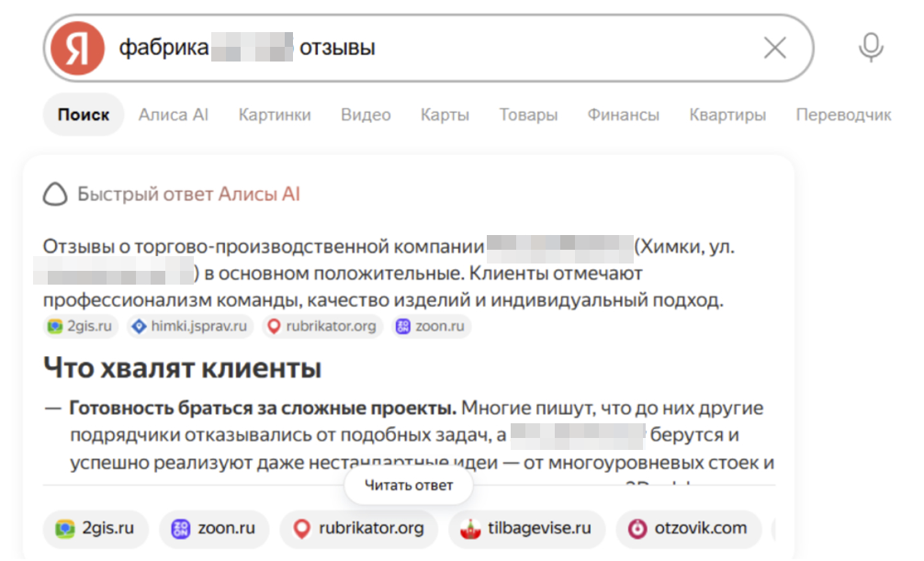Click the 'Читать ответ' button

click(409, 486)
